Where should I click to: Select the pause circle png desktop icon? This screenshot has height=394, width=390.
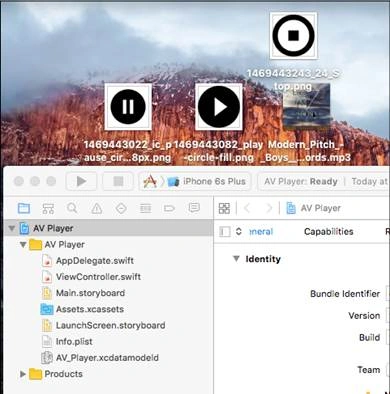point(128,107)
